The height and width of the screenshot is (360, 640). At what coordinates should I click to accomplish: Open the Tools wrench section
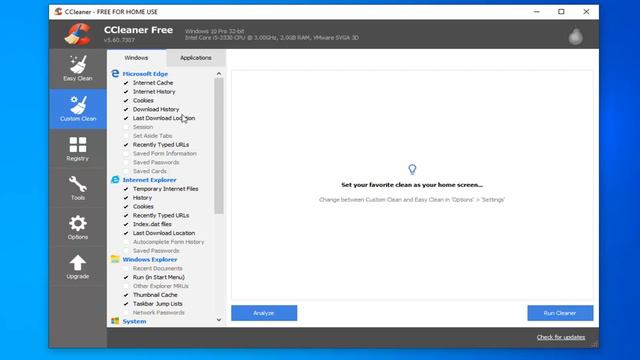tap(78, 188)
